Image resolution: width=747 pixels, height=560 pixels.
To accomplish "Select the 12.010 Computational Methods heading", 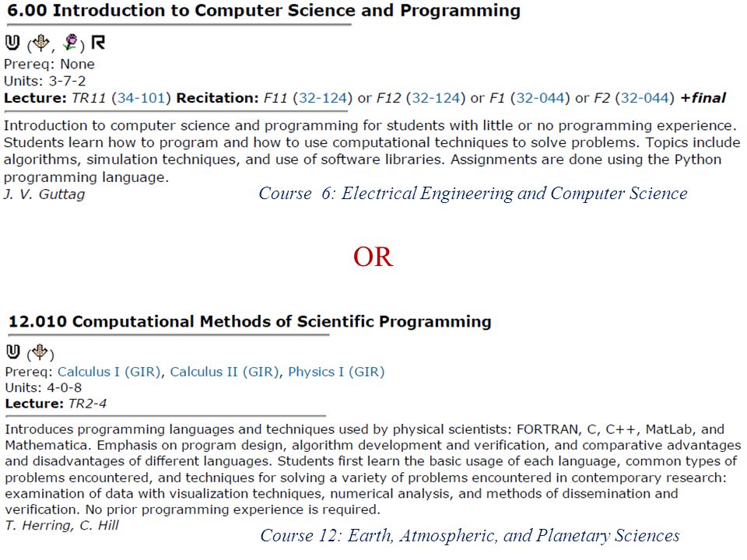I will [250, 321].
